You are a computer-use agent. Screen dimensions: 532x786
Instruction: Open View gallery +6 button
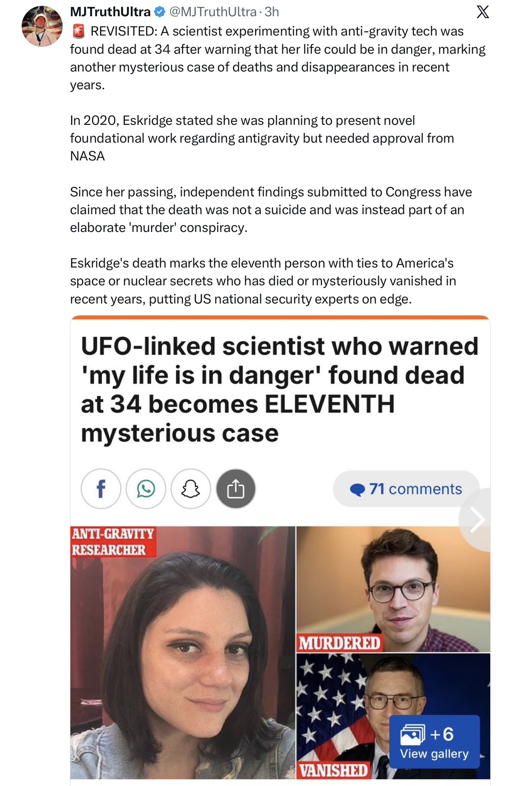click(434, 742)
